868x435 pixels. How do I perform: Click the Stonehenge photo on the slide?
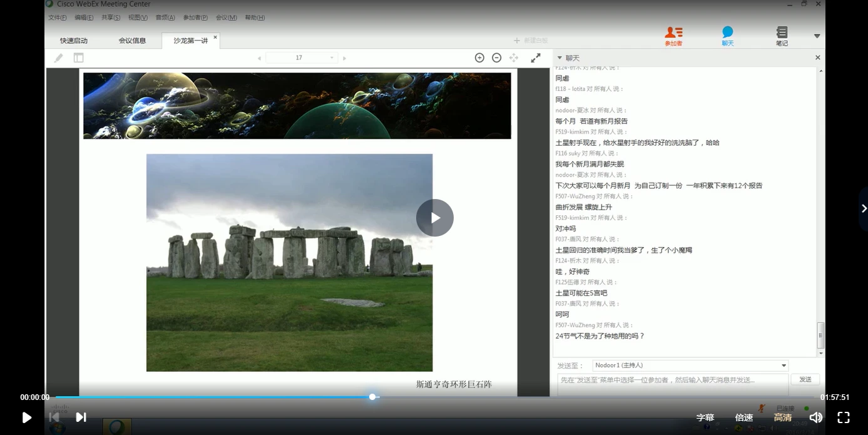289,263
